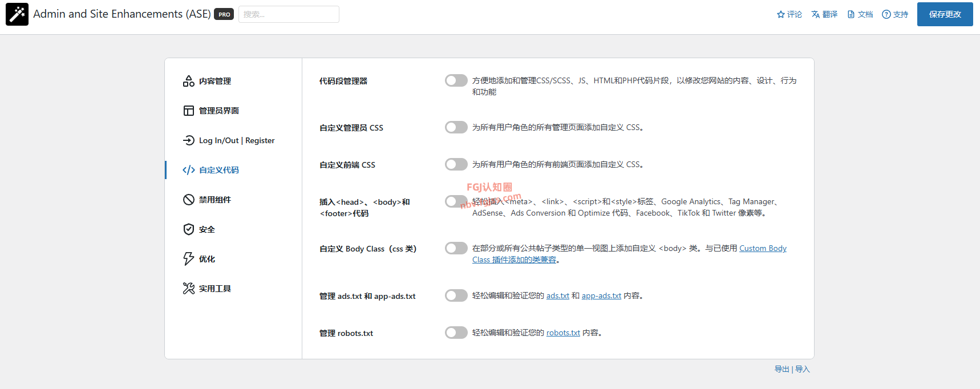The image size is (980, 389).
Task: Click the 自定义管理员 CSS label
Action: tap(351, 128)
